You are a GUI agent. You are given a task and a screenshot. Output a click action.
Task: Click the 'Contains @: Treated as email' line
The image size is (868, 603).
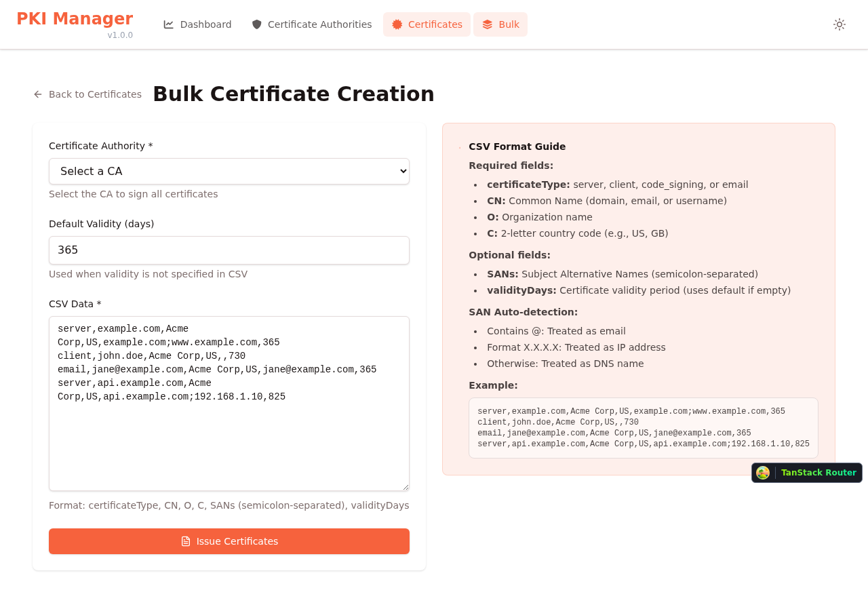click(x=556, y=331)
